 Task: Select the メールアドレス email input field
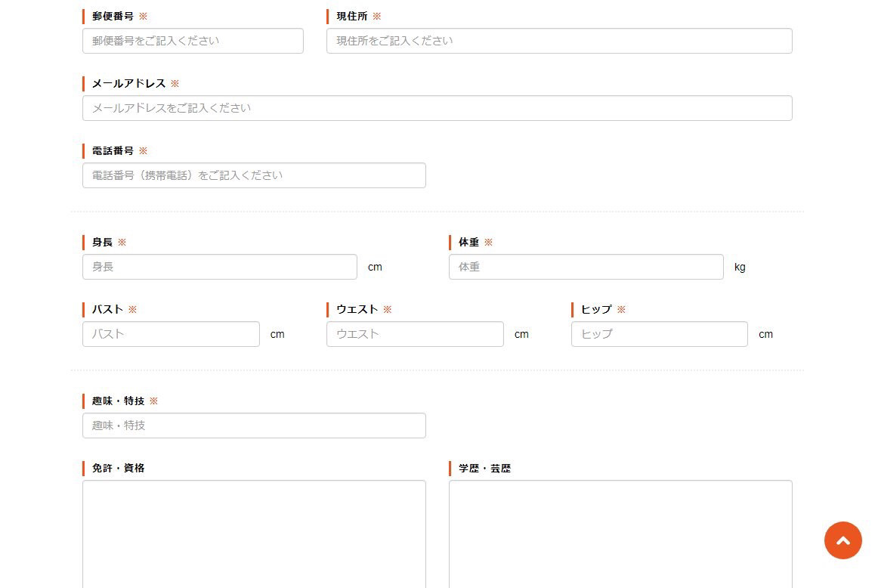pyautogui.click(x=437, y=108)
